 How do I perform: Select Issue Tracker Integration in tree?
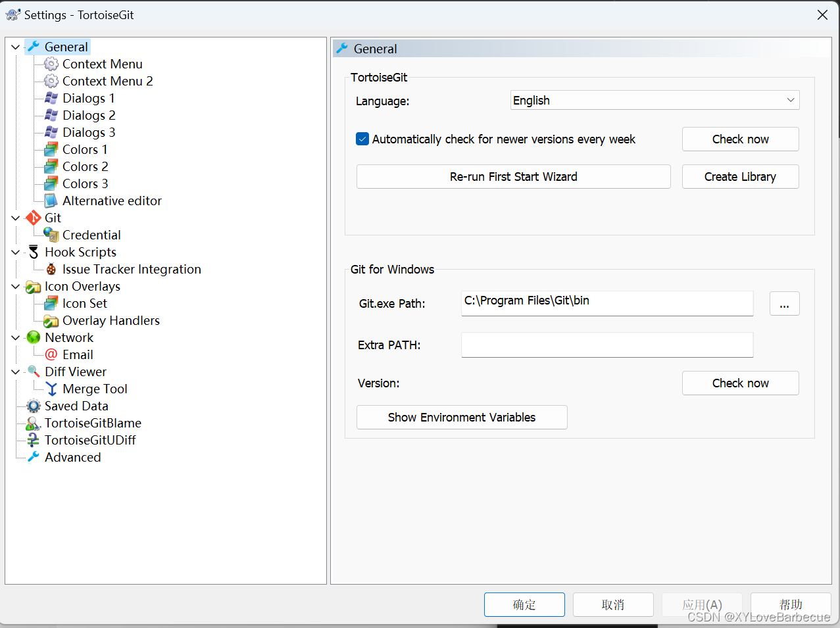coord(132,269)
